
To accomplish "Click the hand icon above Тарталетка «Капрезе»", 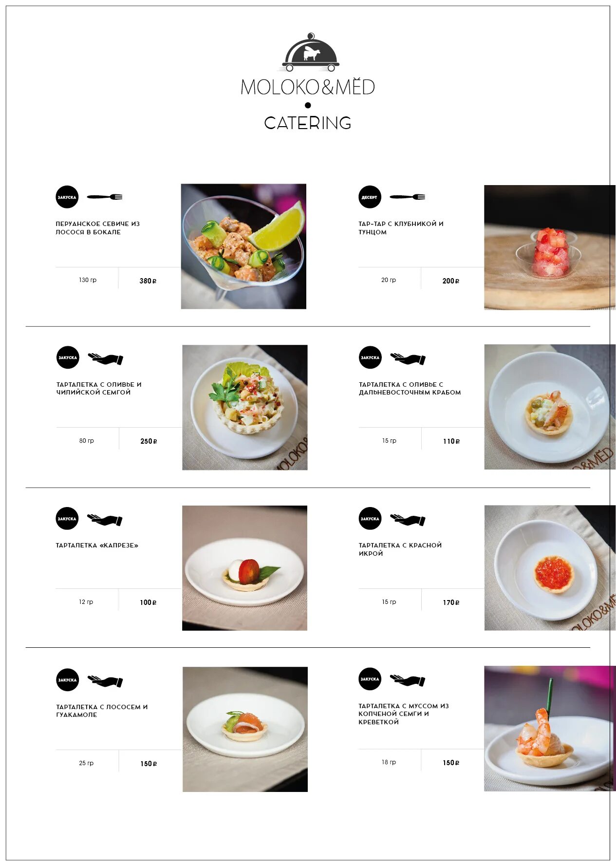I will click(x=105, y=520).
